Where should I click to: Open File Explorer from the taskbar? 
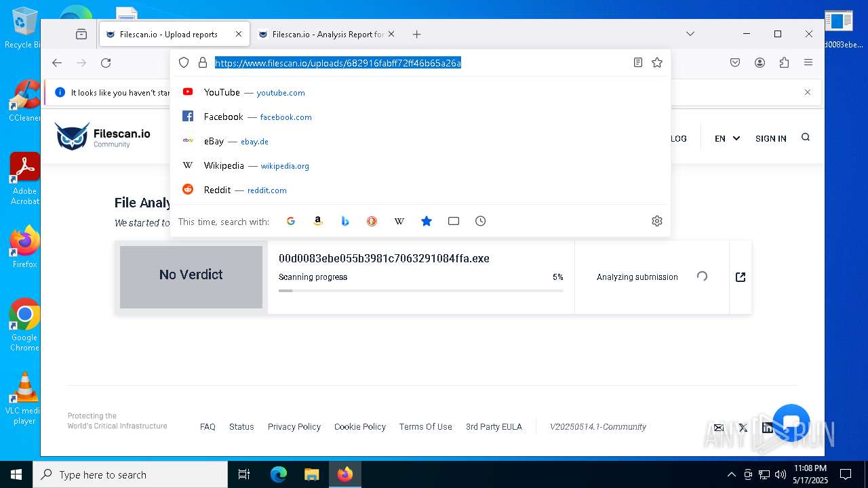point(311,474)
